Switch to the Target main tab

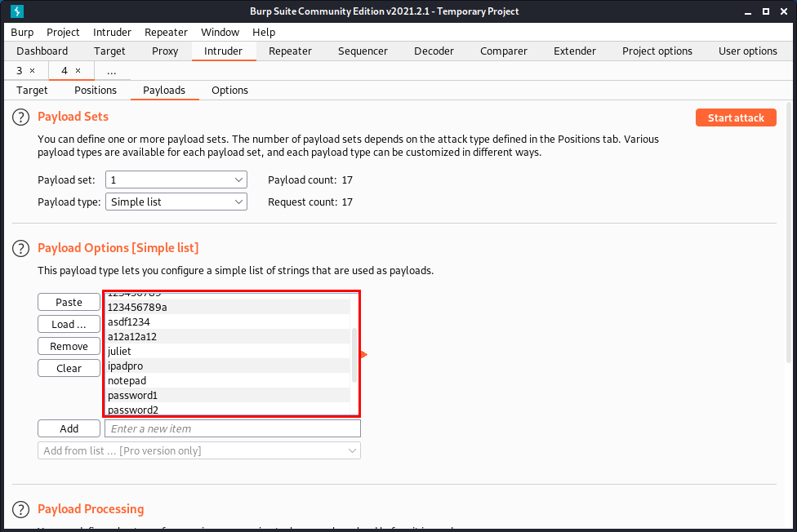coord(109,51)
